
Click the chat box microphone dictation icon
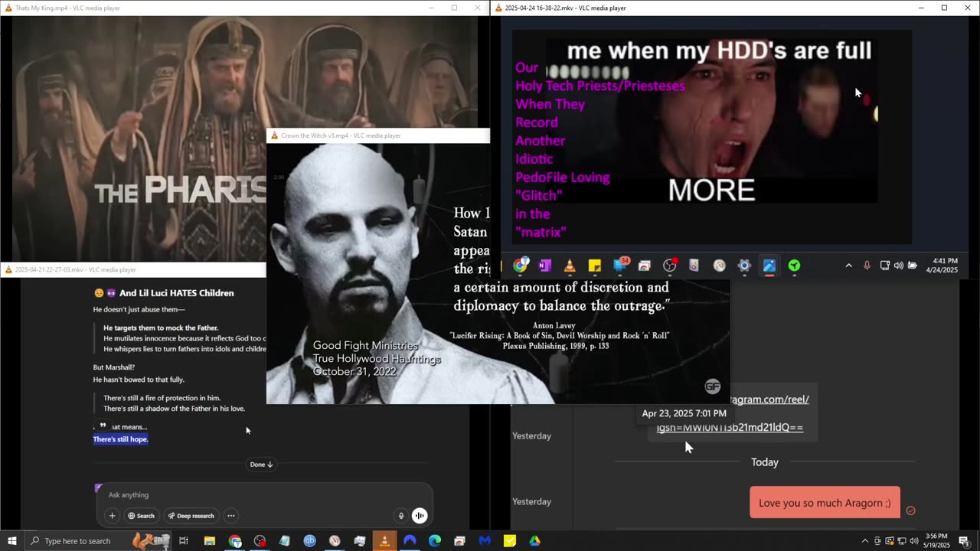[x=400, y=516]
